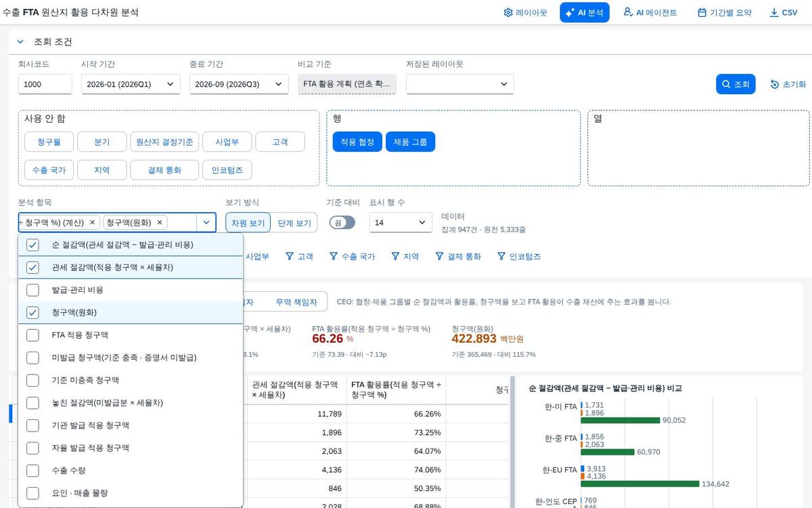Click the 11,789 table cell
812x508 pixels.
click(296, 414)
